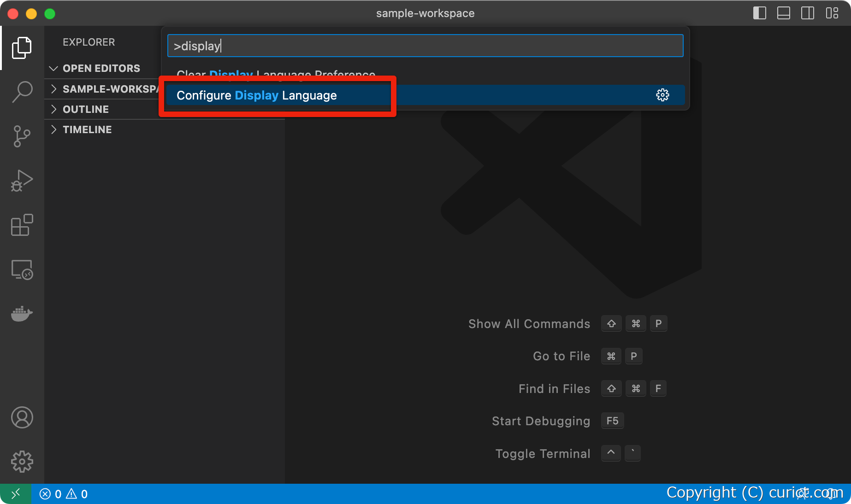851x504 pixels.
Task: Select 'Configure Display Language' command
Action: [257, 95]
